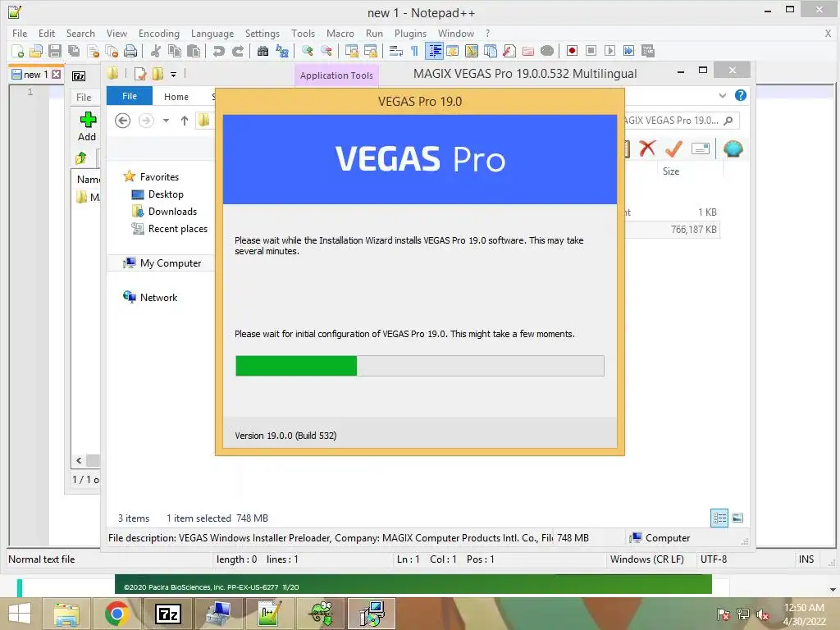Open 7-Zip from the taskbar
840x630 pixels.
167,614
